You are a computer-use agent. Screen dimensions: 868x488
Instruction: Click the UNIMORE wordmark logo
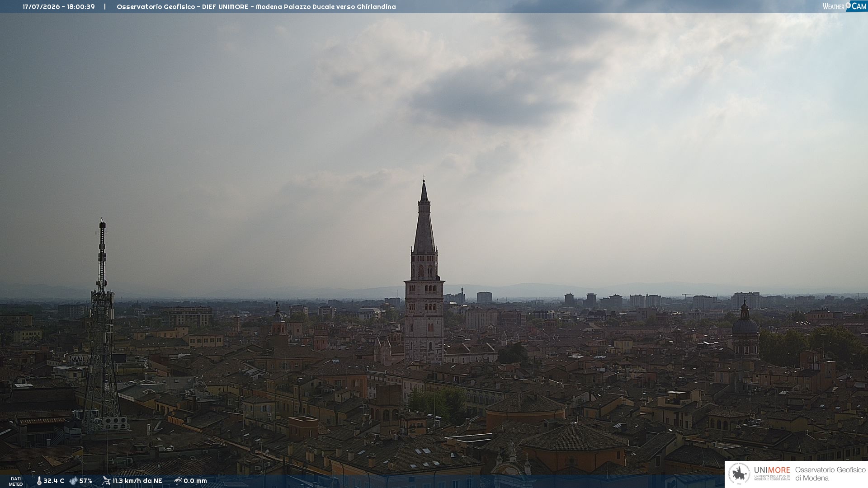point(772,470)
